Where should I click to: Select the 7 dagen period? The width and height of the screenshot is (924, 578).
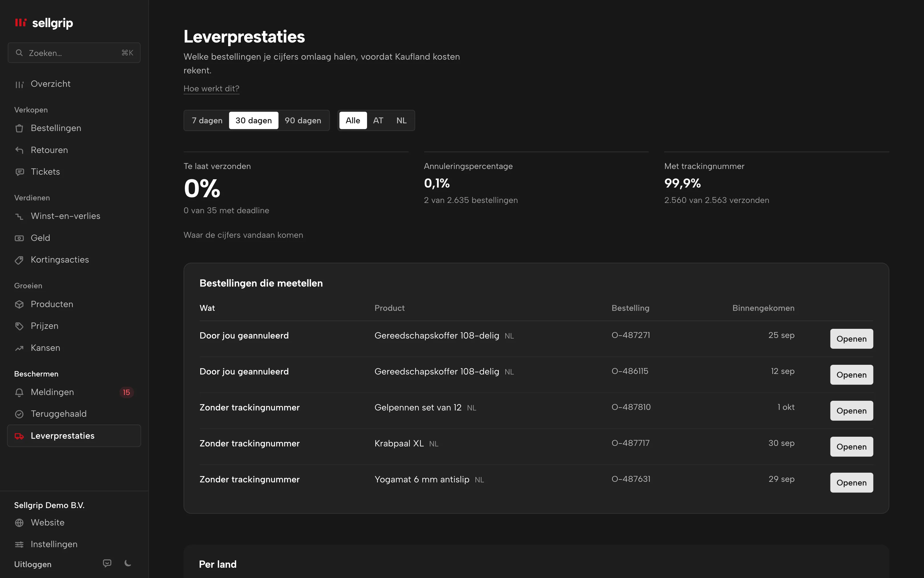point(207,120)
